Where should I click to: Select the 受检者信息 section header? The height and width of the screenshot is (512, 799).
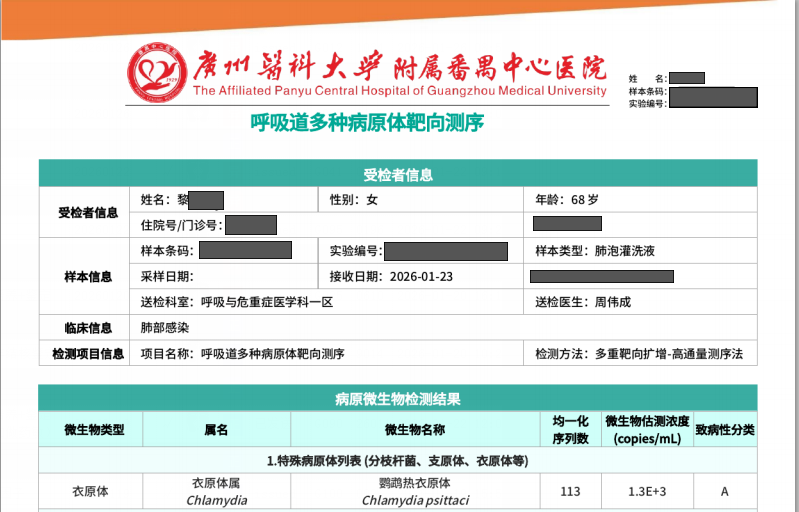tap(398, 174)
